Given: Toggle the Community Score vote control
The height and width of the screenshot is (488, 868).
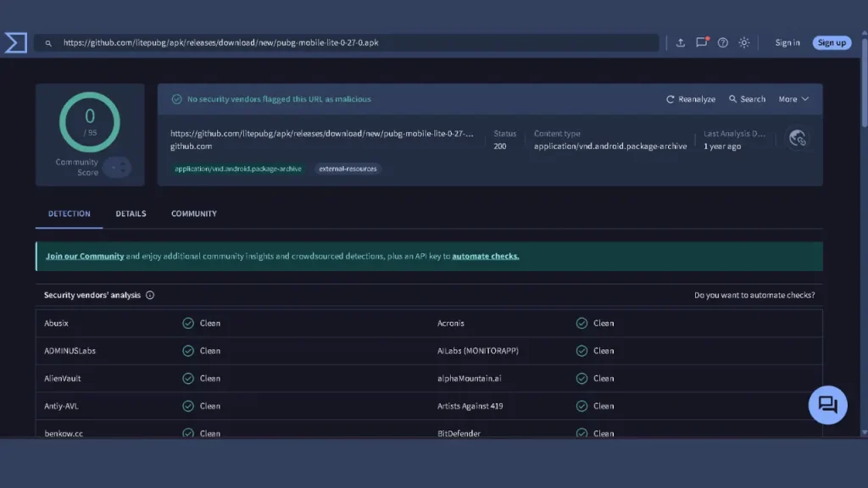Looking at the screenshot, I should [117, 167].
